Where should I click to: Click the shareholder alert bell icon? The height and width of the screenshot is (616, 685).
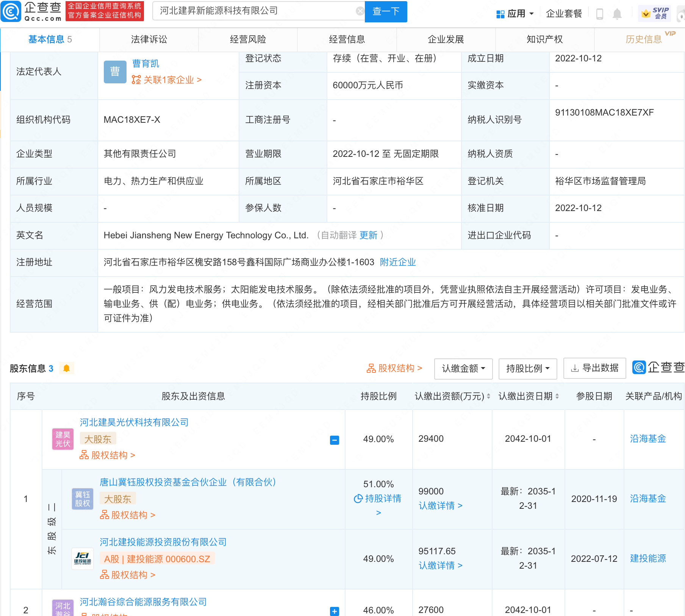point(66,368)
